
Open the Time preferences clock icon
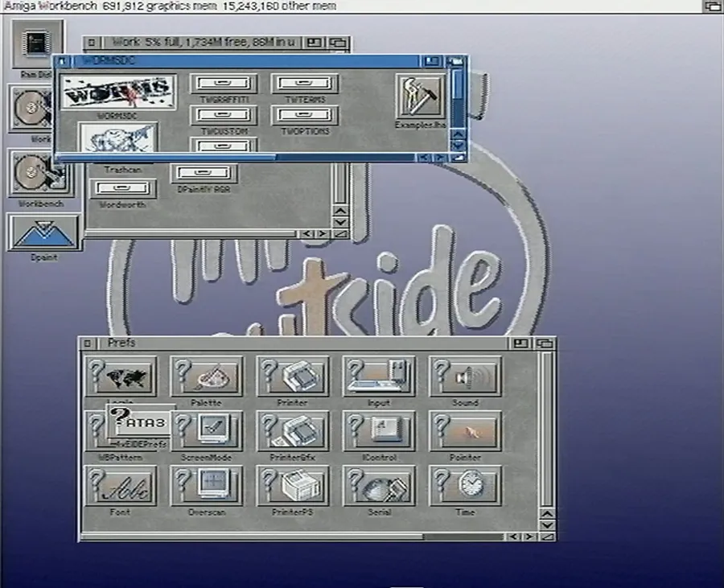tap(465, 486)
